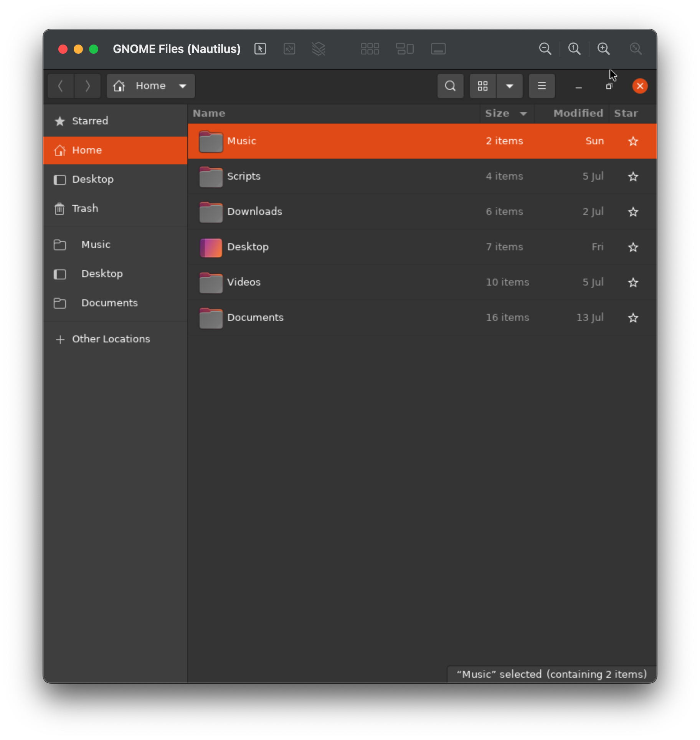Click the Scripts folder name
Screen dimensions: 700x740
tap(244, 176)
